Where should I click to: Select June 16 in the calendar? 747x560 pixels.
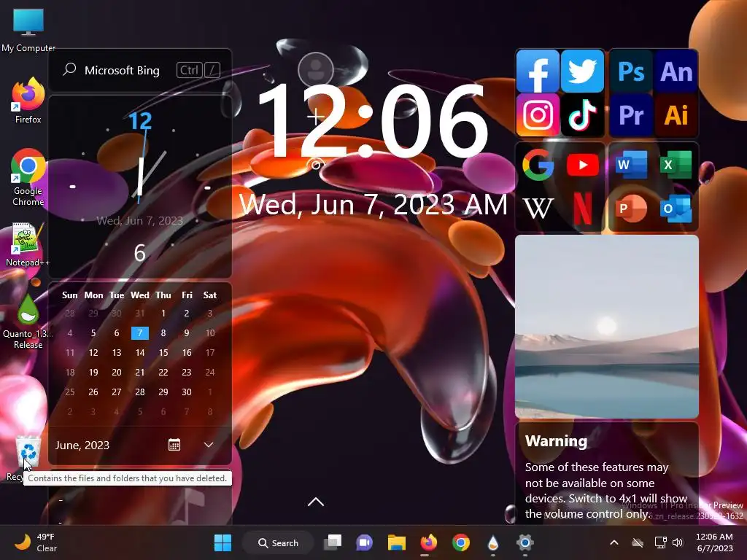point(187,352)
